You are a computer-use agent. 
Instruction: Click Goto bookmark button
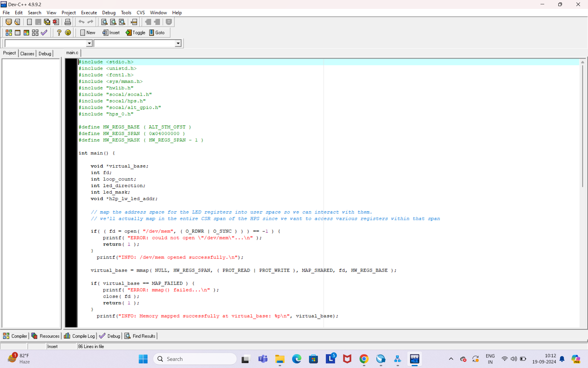[157, 33]
